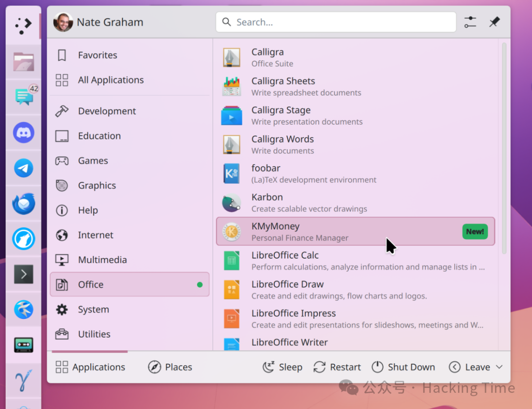Click the Shut Down button
This screenshot has height=409, width=532.
403,367
